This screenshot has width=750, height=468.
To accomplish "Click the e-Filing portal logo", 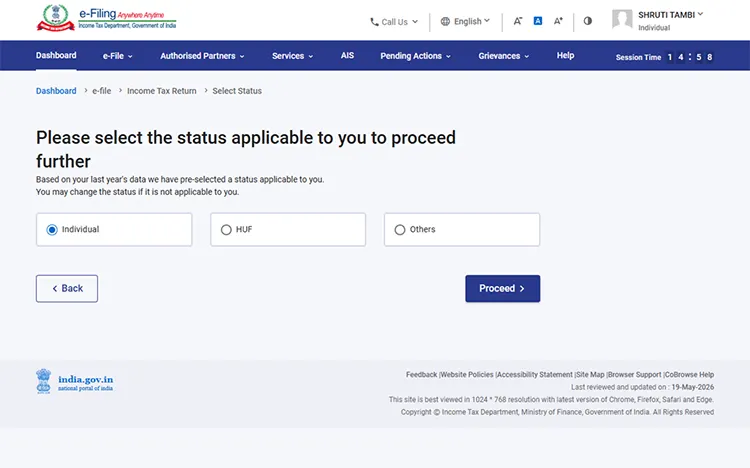I will (106, 18).
